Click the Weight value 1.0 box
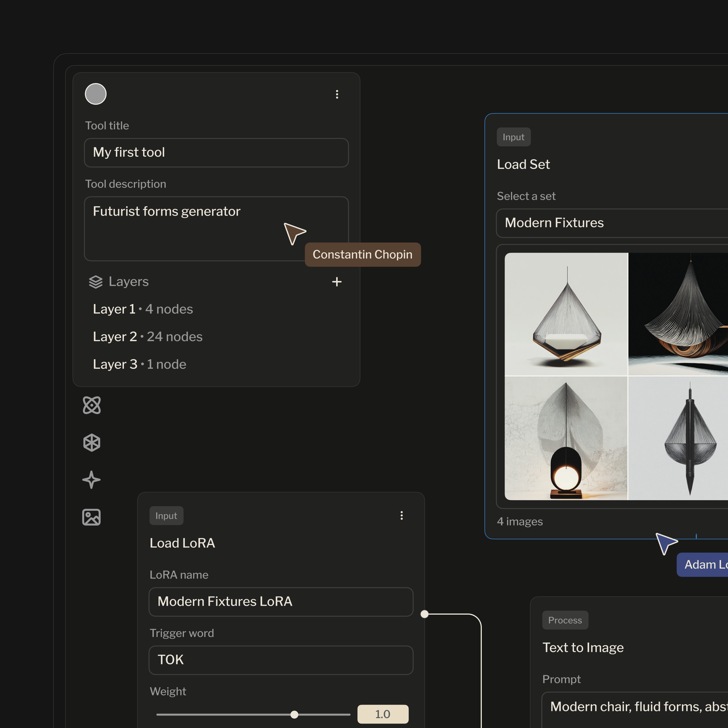The width and height of the screenshot is (728, 728). 383,714
